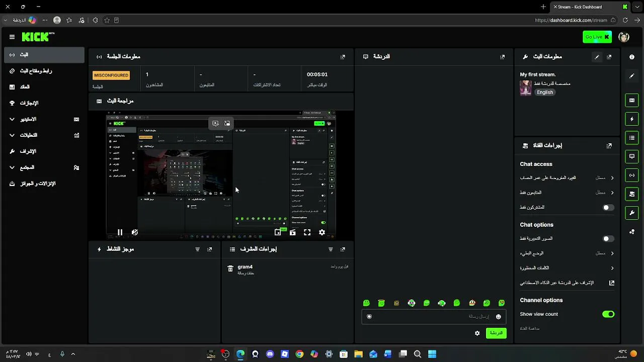Launch Google Chrome from the taskbar

(299, 354)
